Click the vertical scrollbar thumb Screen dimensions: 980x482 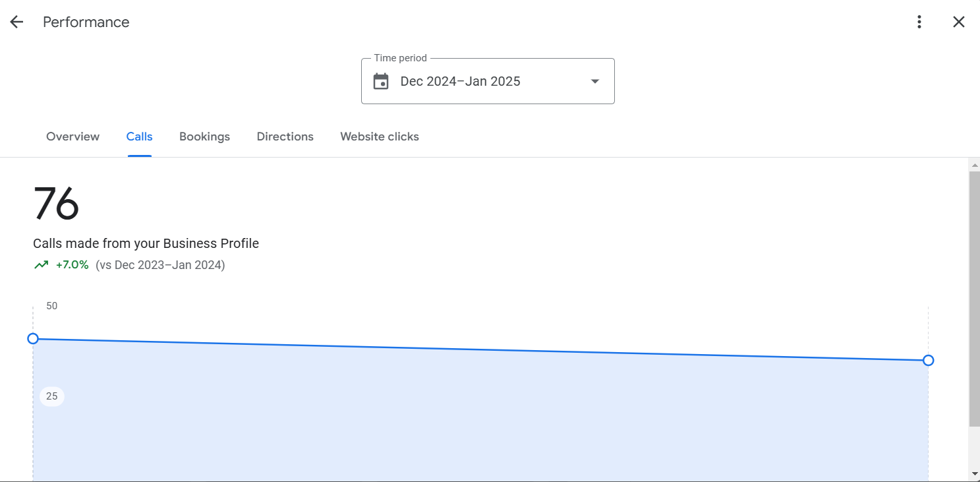[974, 297]
